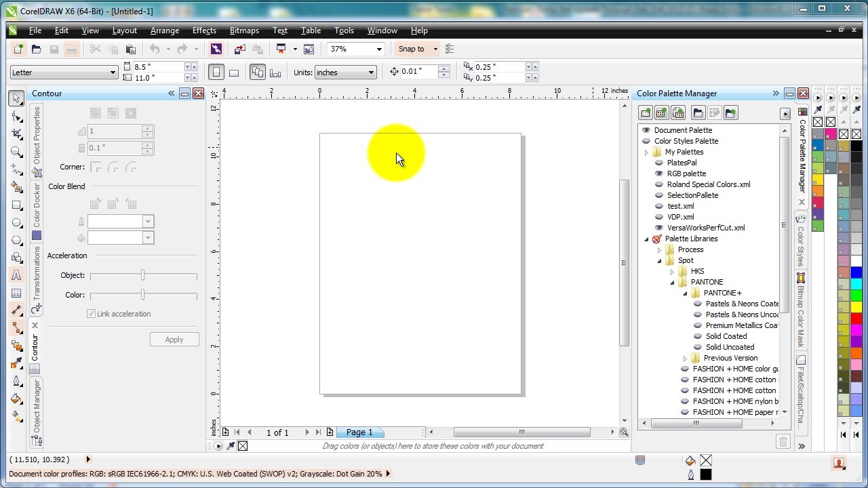Viewport: 868px width, 488px height.
Task: Select the Interactive Fill bucket tool
Action: point(16,416)
